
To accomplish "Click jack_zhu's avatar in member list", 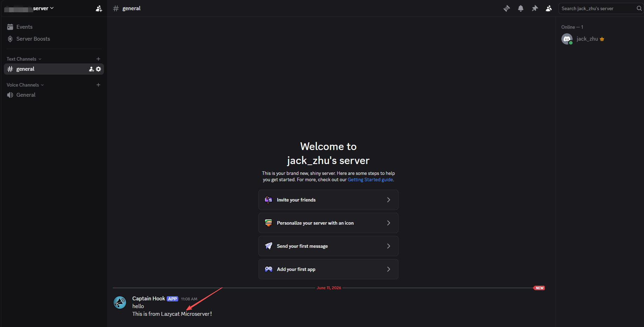I will [x=567, y=39].
